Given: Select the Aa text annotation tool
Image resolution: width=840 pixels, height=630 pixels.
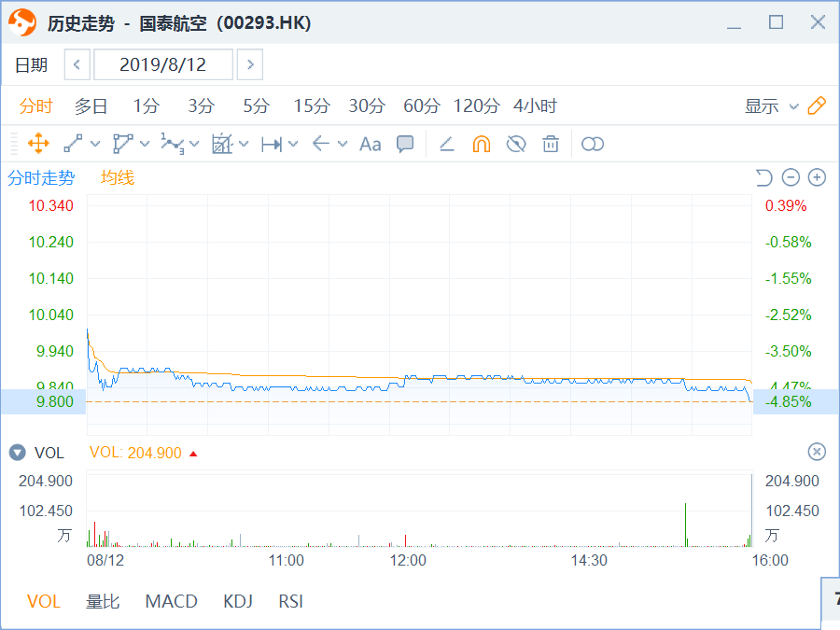Looking at the screenshot, I should click(371, 144).
